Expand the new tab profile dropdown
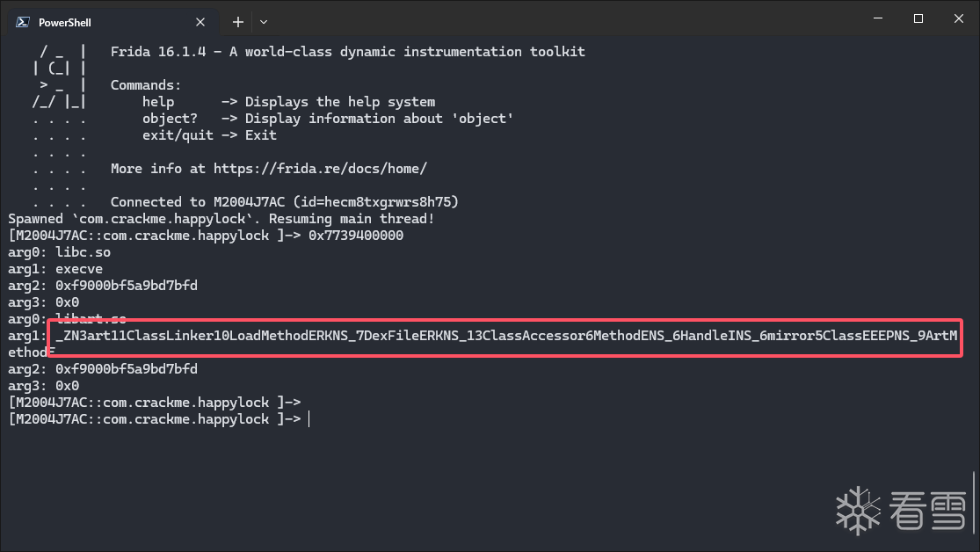The image size is (980, 552). pyautogui.click(x=264, y=22)
